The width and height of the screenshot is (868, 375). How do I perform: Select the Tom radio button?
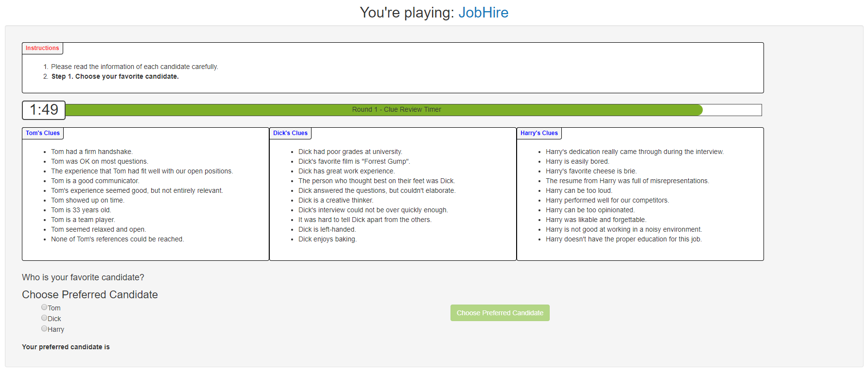pos(44,307)
